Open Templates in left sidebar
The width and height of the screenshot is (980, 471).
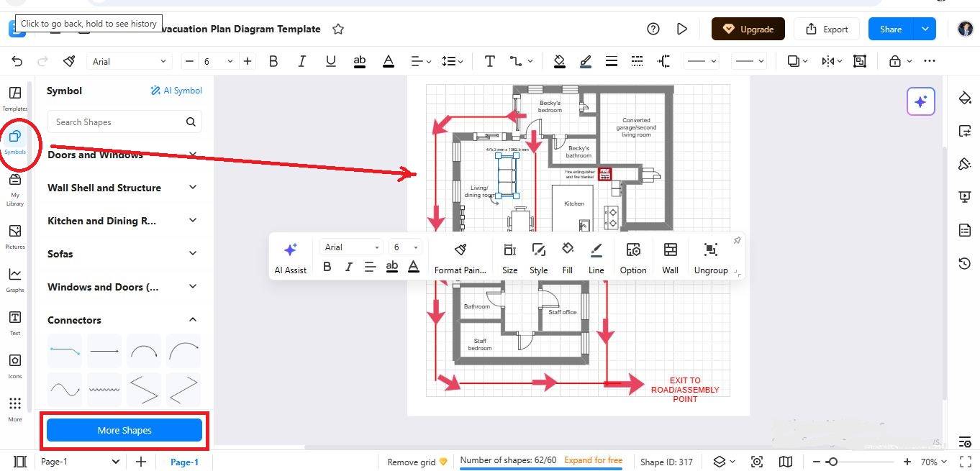click(14, 99)
